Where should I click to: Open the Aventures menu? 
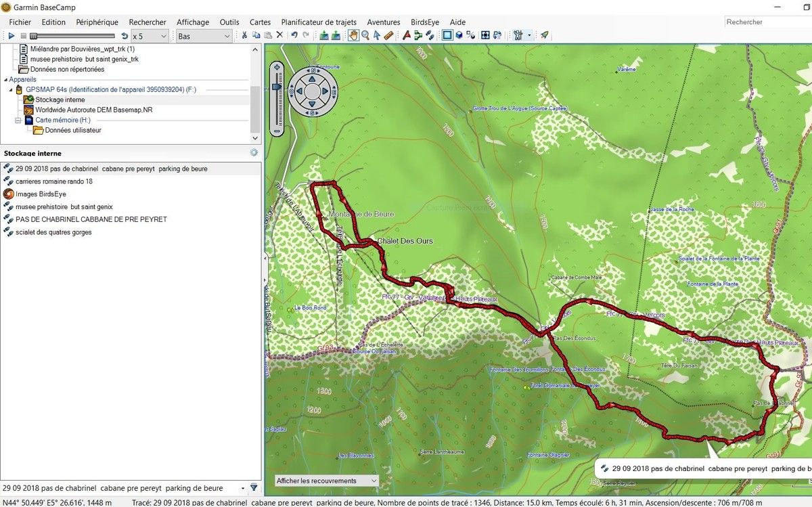tap(384, 22)
